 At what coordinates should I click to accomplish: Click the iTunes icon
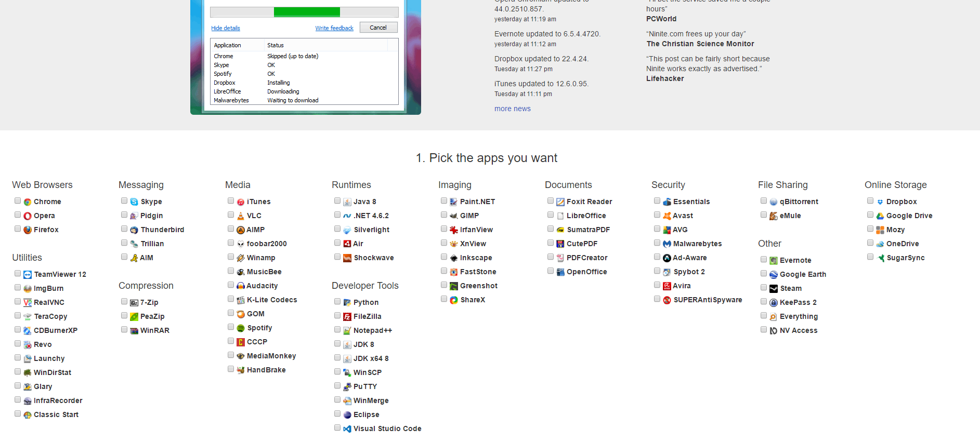pyautogui.click(x=241, y=202)
